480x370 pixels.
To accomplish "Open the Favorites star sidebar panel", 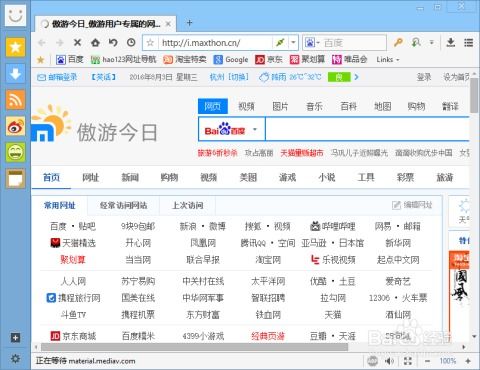I will pyautogui.click(x=15, y=47).
